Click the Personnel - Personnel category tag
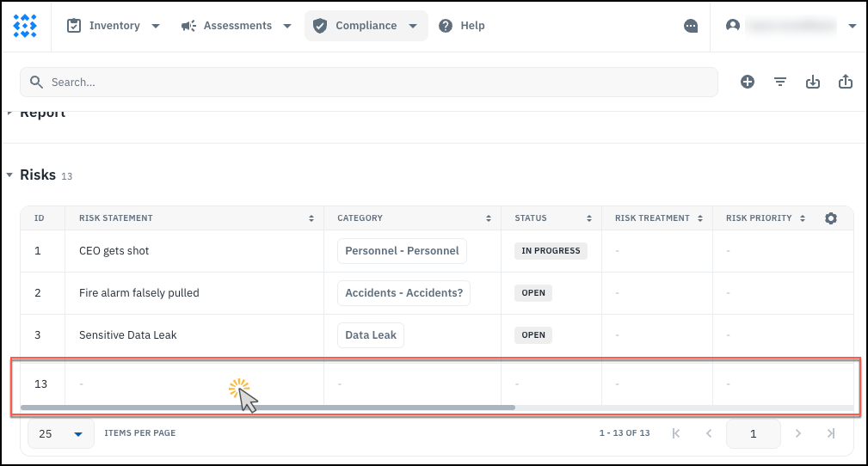This screenshot has height=466, width=868. 402,251
